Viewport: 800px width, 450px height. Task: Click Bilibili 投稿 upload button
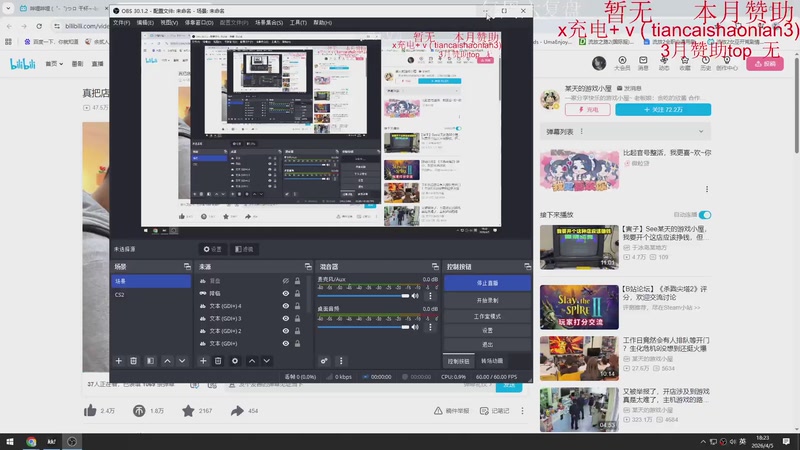tap(765, 64)
